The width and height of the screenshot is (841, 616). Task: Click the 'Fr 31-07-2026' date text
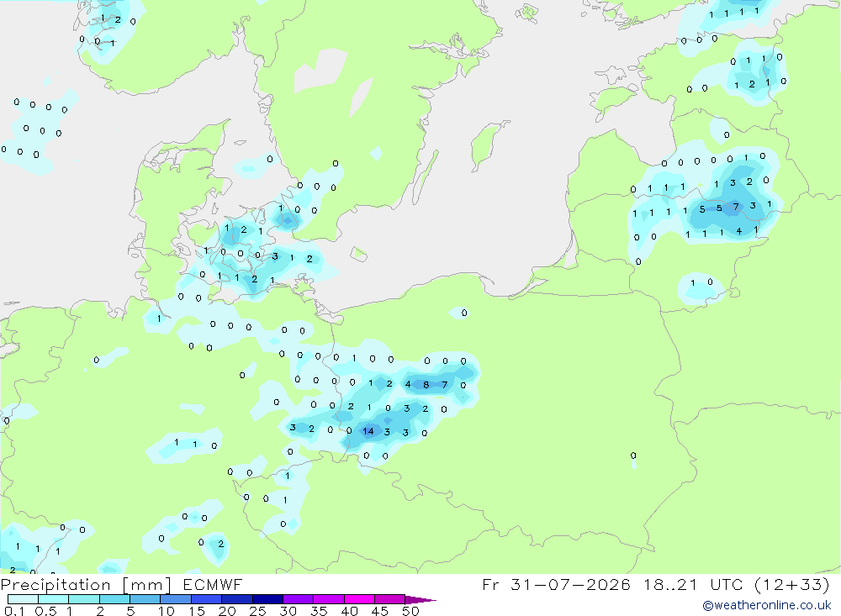(556, 584)
